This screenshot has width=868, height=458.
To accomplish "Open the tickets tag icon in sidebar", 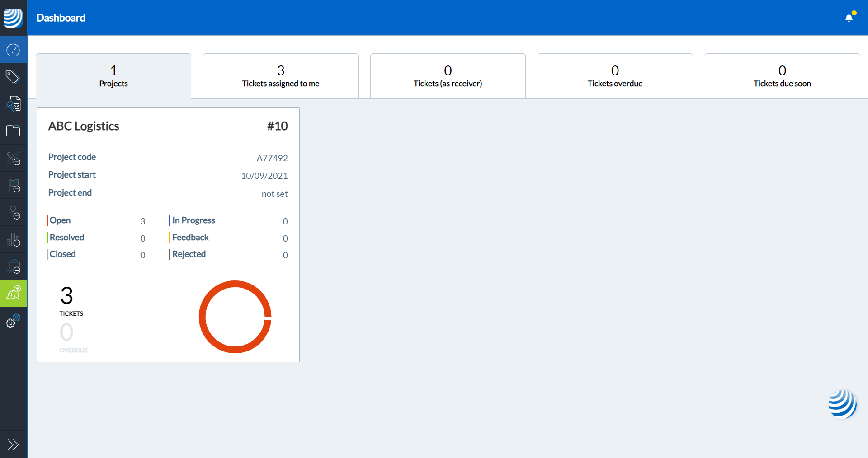I will [x=13, y=77].
